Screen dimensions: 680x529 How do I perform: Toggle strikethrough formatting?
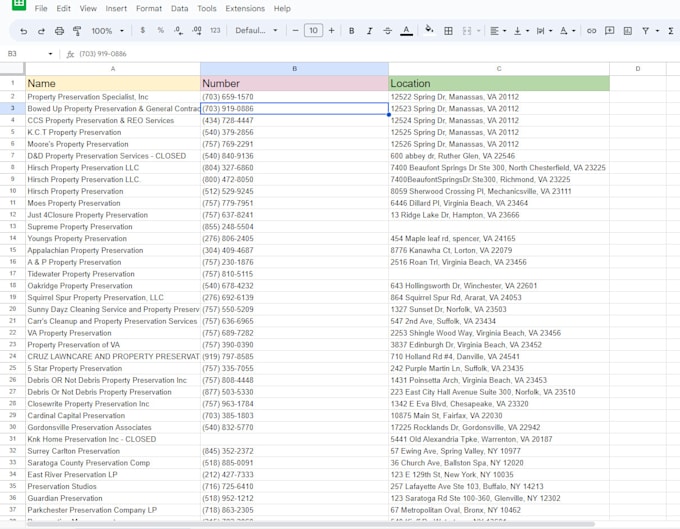(387, 31)
